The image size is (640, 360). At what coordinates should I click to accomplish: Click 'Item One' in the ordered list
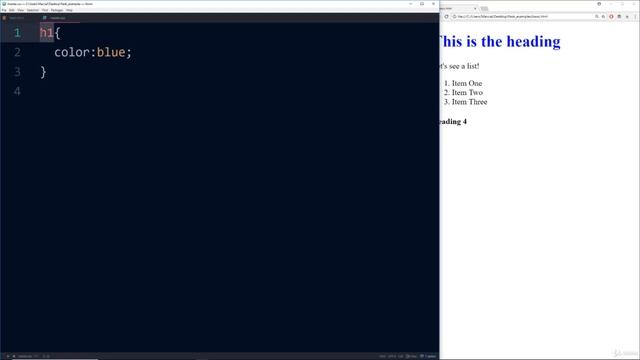pyautogui.click(x=467, y=83)
